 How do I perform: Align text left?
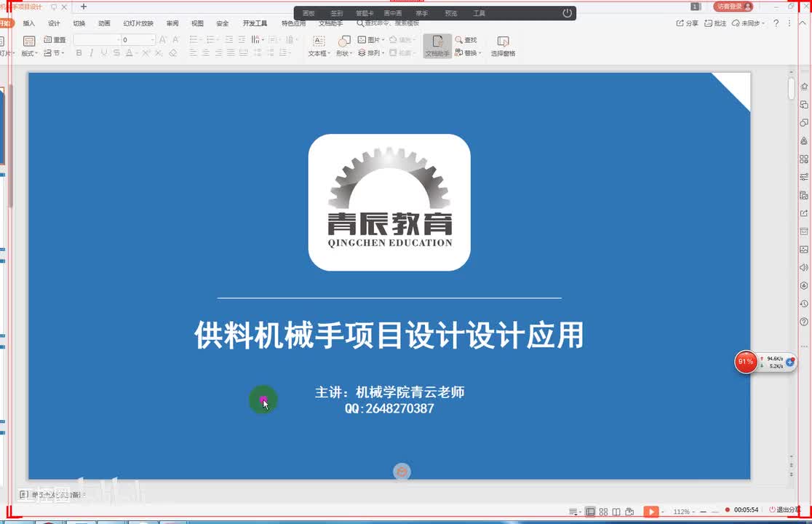[193, 53]
